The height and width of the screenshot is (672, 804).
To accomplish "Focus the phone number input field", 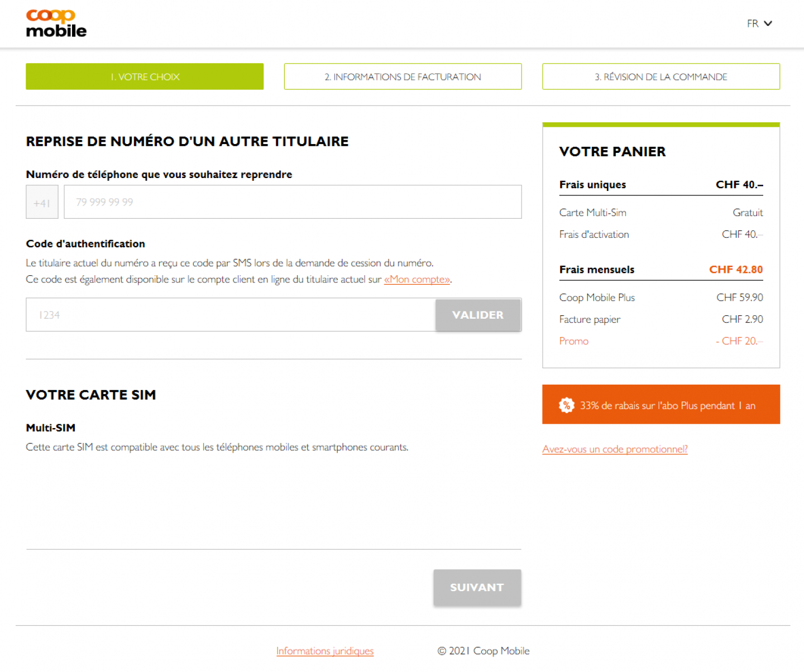I will (293, 202).
